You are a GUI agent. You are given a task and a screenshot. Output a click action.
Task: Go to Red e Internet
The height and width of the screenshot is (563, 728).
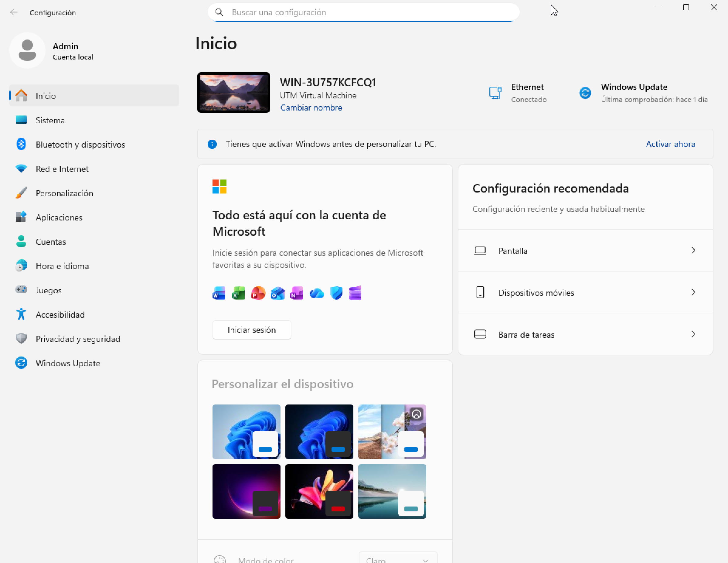tap(94, 169)
